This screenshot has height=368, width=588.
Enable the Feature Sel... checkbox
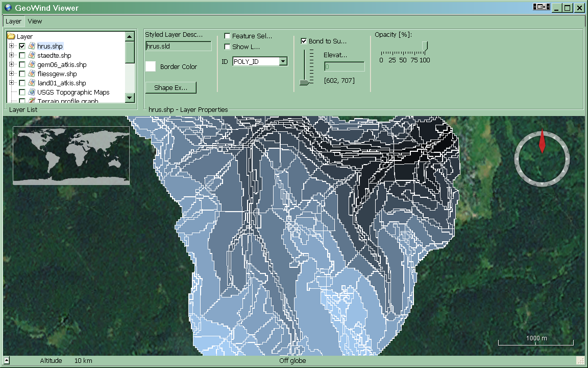coord(228,36)
